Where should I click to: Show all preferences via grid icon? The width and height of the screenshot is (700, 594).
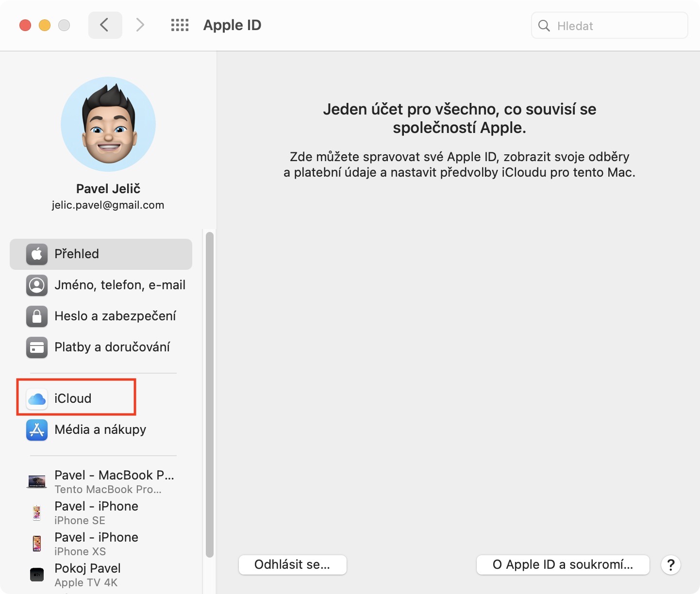point(180,25)
